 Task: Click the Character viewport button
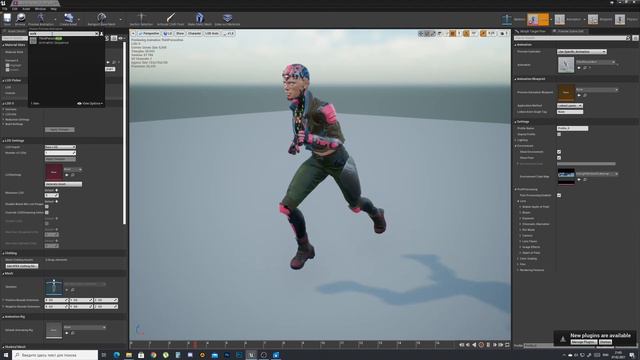coord(194,33)
